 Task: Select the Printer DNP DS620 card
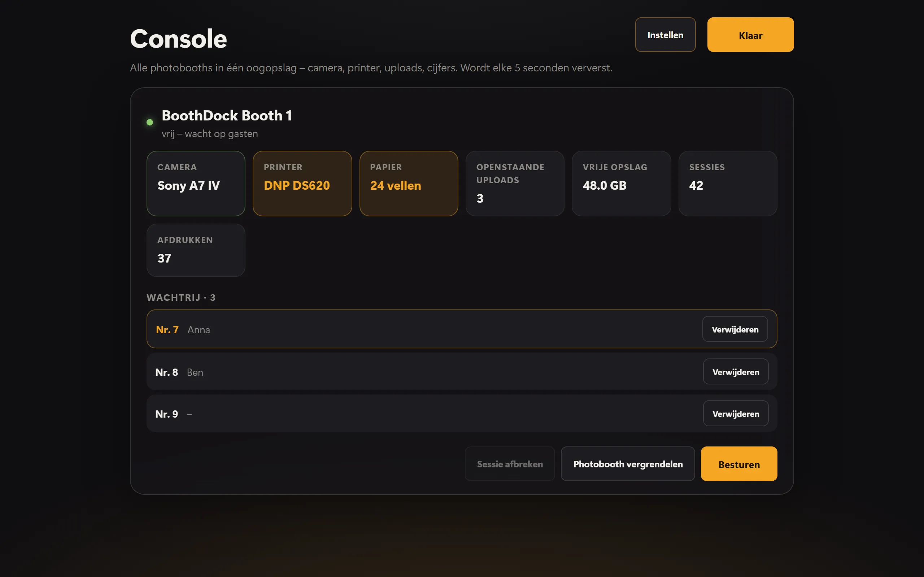tap(302, 184)
